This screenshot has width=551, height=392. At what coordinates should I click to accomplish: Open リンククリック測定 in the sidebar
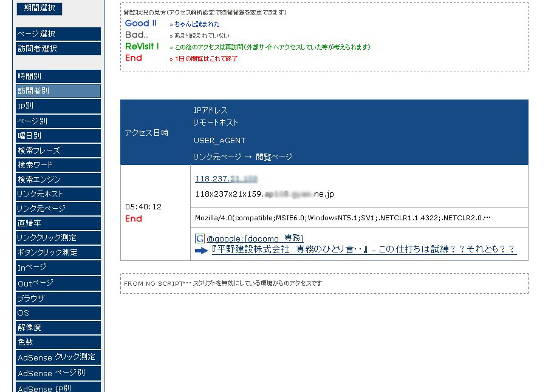(x=58, y=238)
